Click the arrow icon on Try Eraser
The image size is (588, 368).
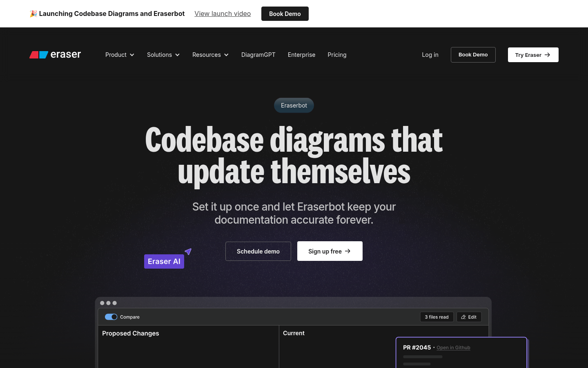coord(547,55)
